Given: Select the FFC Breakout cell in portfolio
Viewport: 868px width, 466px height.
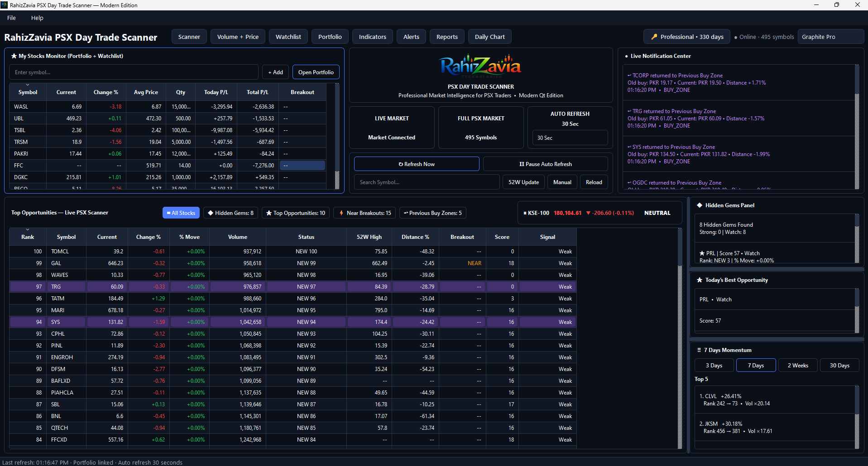Looking at the screenshot, I should (302, 166).
